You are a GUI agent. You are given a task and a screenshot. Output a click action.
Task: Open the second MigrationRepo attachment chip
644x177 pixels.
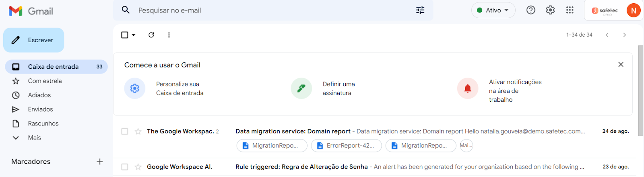coord(421,146)
